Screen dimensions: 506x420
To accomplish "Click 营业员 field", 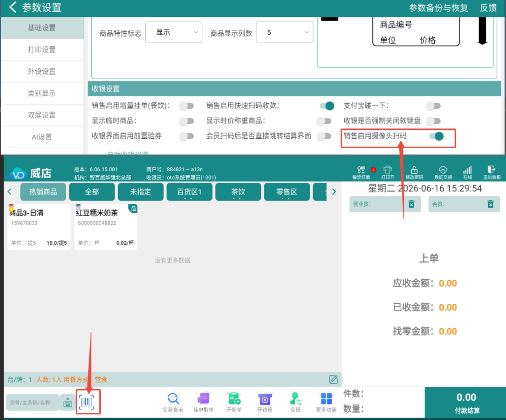I will point(385,204).
